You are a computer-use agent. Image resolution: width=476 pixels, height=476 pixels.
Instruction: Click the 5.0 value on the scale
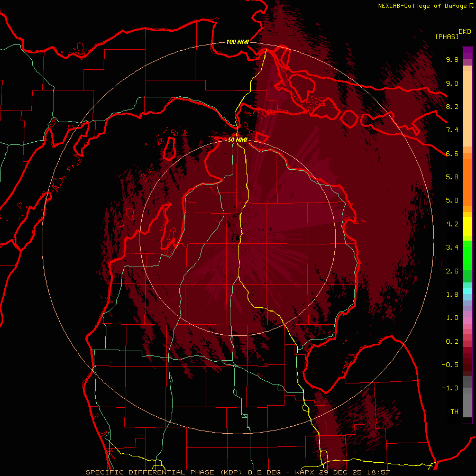[452, 200]
